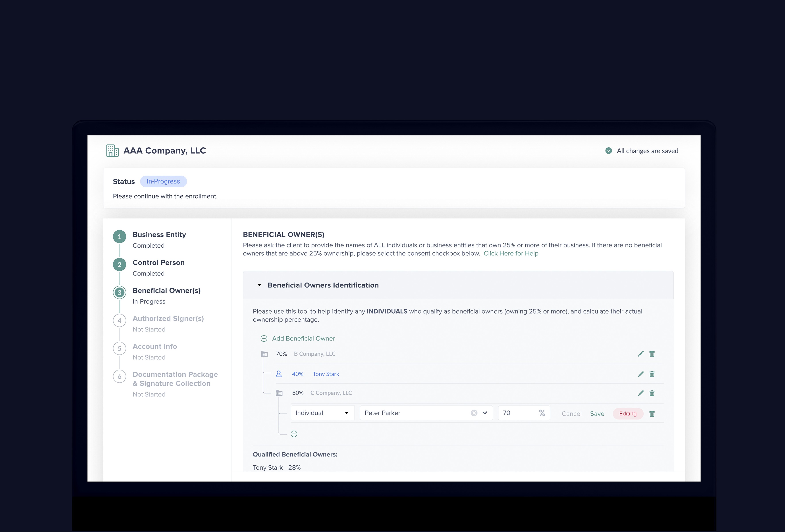Clear the Peter Parker name selection

(474, 413)
